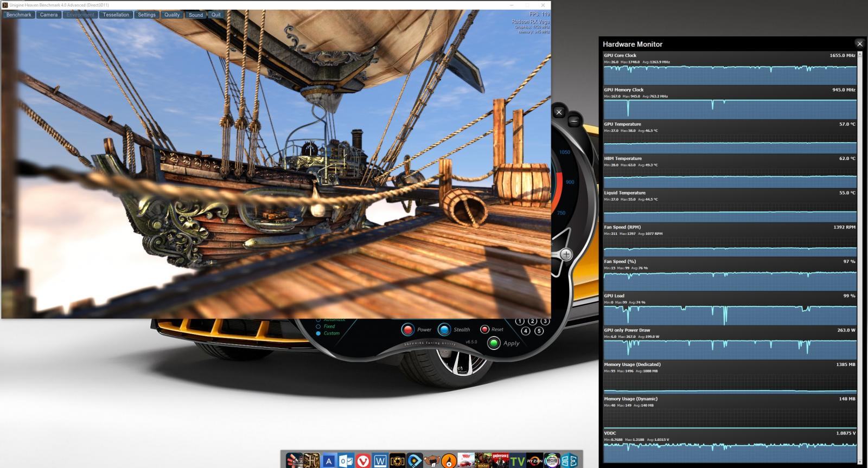
Task: Minimize TriXX with the round minus button
Action: 575,121
